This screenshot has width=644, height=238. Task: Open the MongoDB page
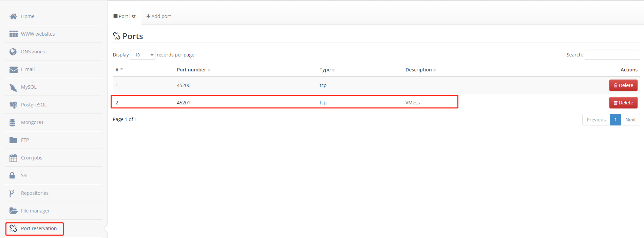coord(32,122)
